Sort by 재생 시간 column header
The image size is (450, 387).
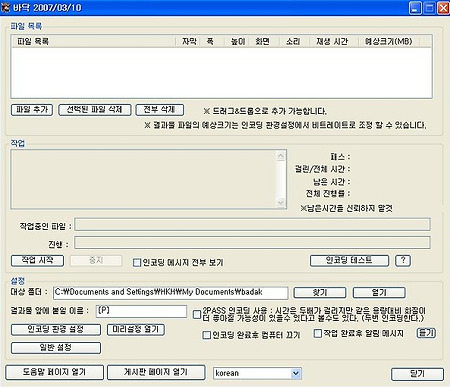[x=333, y=41]
